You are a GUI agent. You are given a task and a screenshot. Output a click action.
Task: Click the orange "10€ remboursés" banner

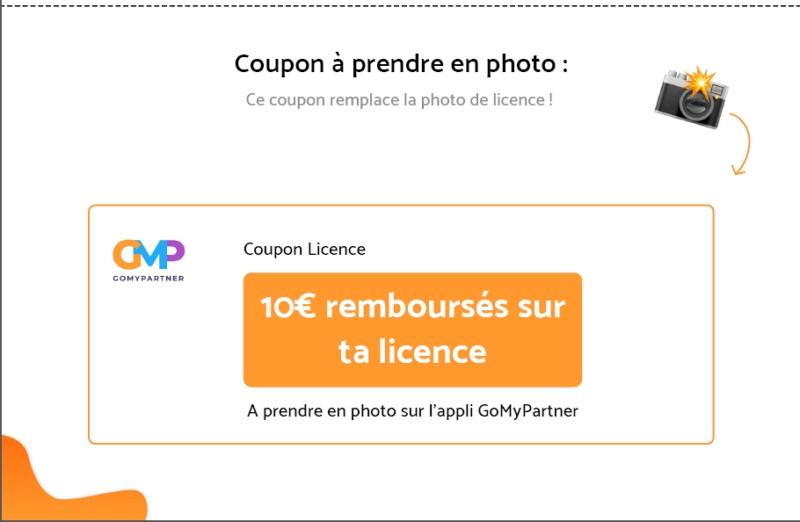click(x=413, y=330)
